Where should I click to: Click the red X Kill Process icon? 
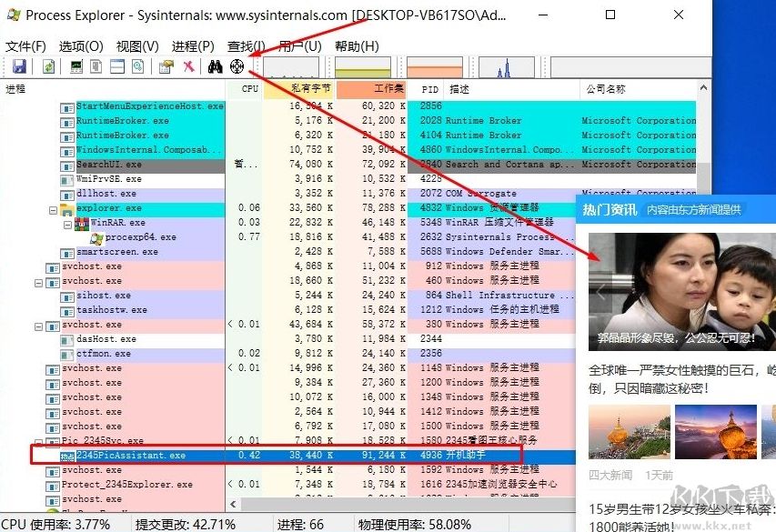click(188, 66)
